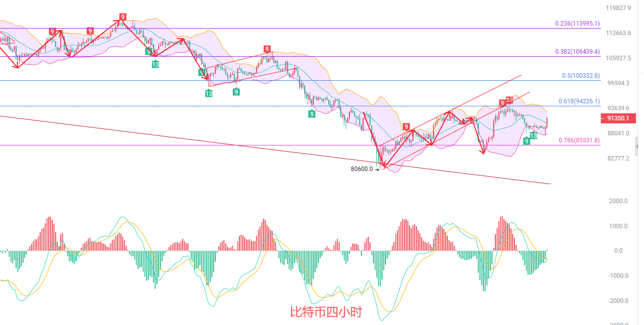Select the 0.236(113995.1) Fibonacci level label
This screenshot has height=325, width=644.
(577, 24)
